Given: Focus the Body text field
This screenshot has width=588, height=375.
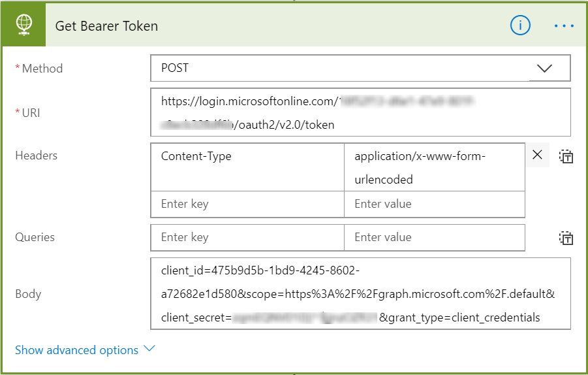Looking at the screenshot, I should (360, 293).
